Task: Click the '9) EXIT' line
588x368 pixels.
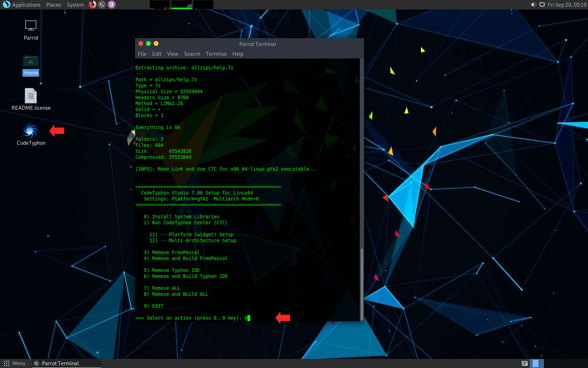Action: coord(154,306)
